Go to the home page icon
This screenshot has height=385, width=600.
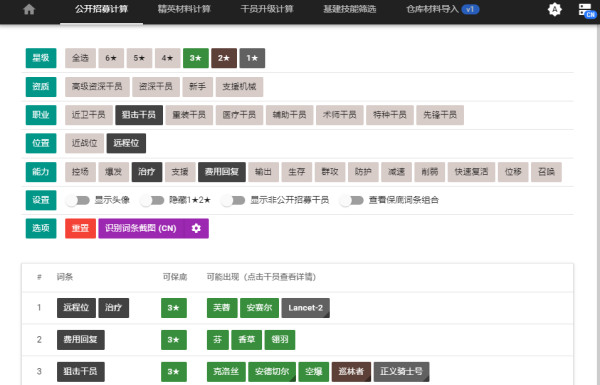pyautogui.click(x=29, y=9)
